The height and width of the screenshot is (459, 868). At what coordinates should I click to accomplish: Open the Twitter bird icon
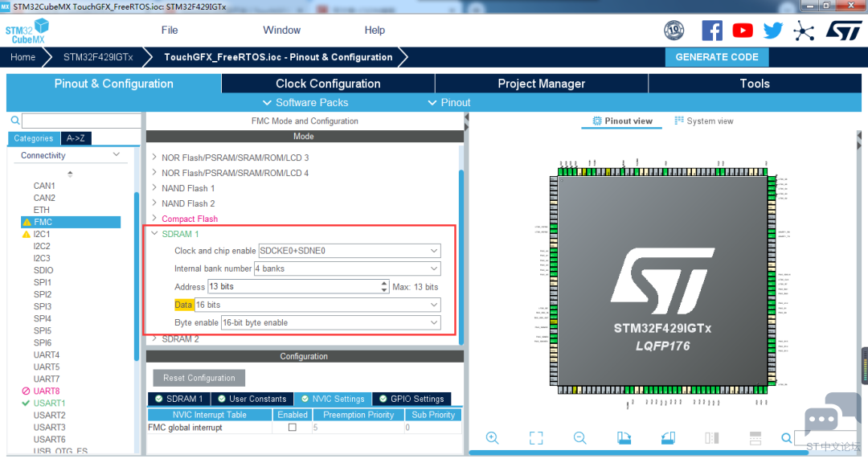coord(773,31)
